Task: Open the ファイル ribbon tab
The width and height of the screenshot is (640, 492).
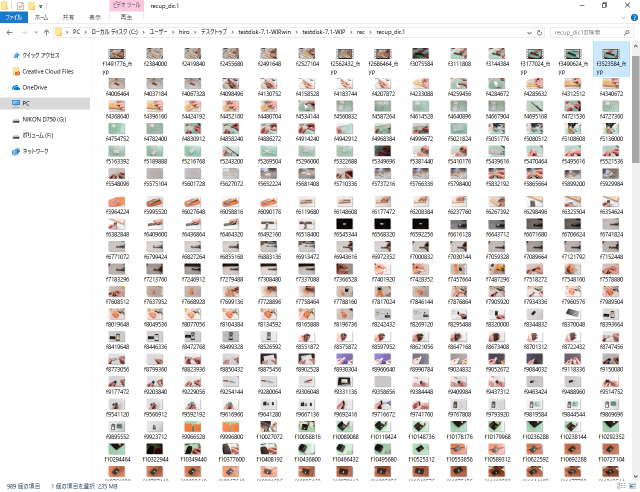Action: point(14,17)
